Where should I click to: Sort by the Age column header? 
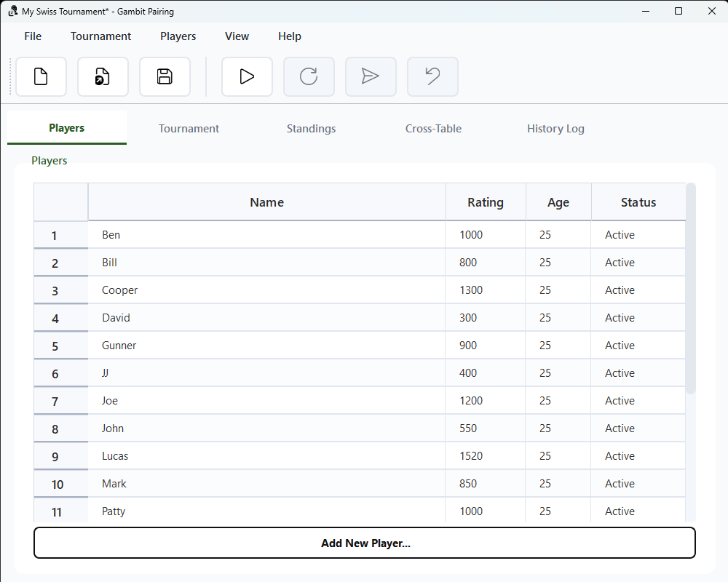coord(558,202)
